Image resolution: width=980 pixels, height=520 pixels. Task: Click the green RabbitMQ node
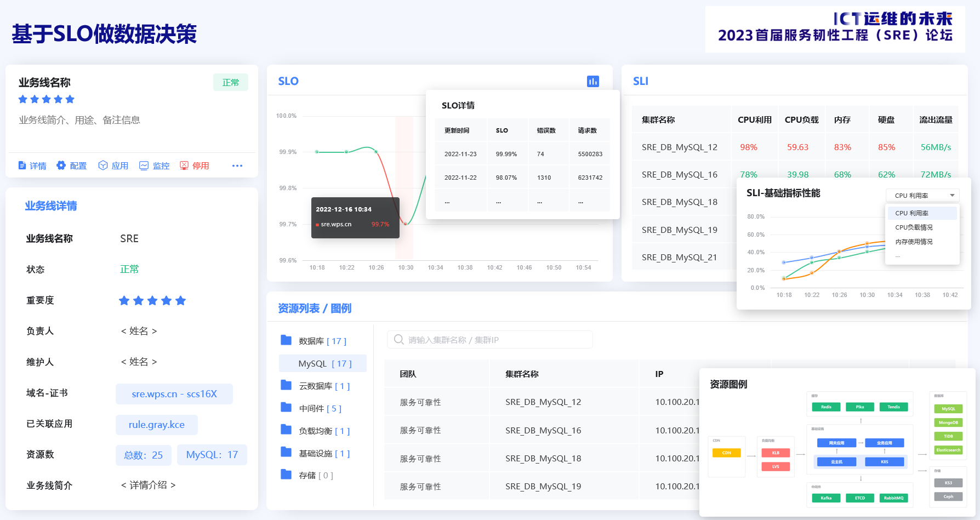[x=893, y=498]
